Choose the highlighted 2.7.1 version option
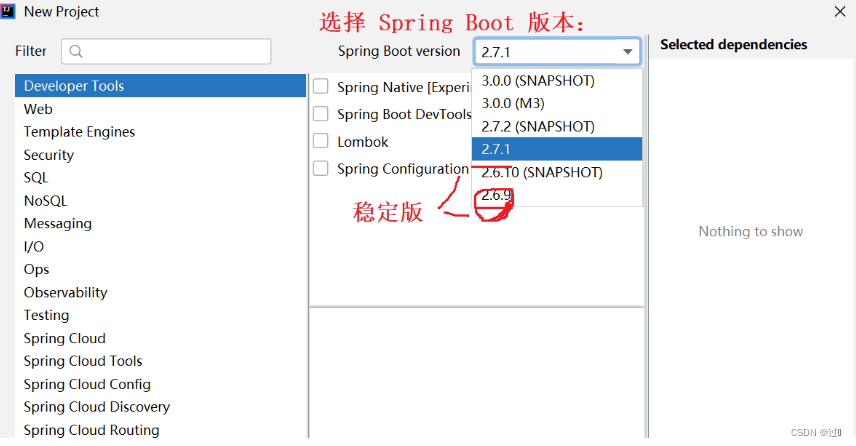Viewport: 856px width, 446px height. (557, 149)
